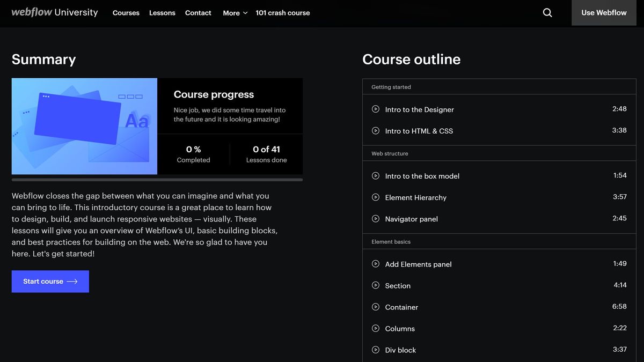Play the Container lesson
The image size is (644, 362).
401,307
